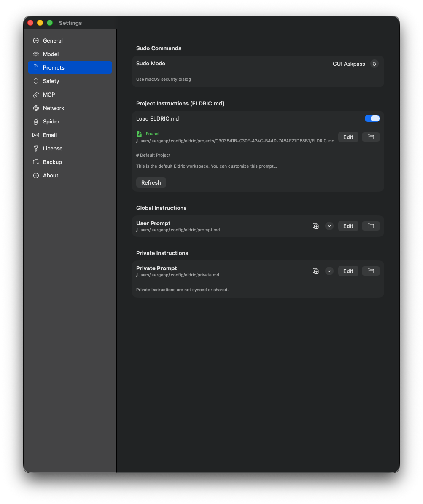The image size is (423, 504).
Task: Disable the Load ELDRIC.md toggle
Action: (372, 118)
